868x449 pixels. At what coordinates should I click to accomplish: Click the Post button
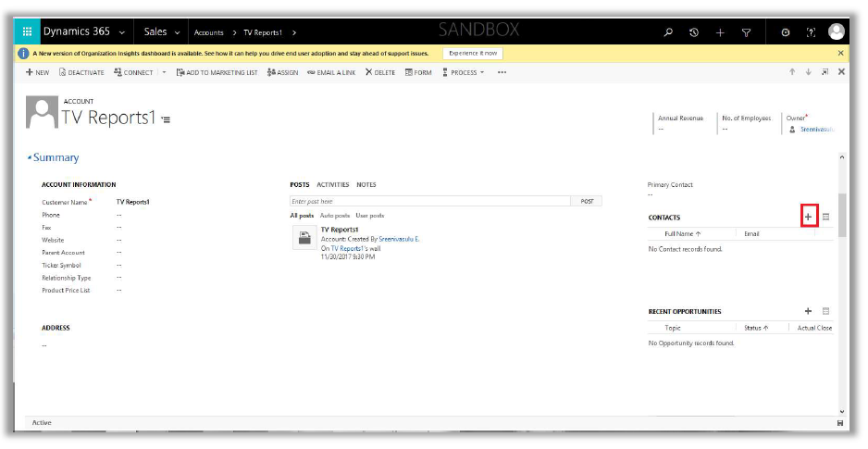tap(587, 201)
